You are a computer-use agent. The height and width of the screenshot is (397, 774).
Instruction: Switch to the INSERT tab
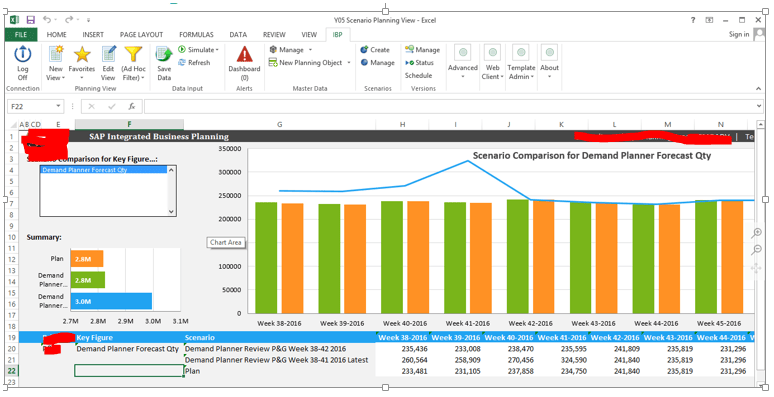(93, 35)
